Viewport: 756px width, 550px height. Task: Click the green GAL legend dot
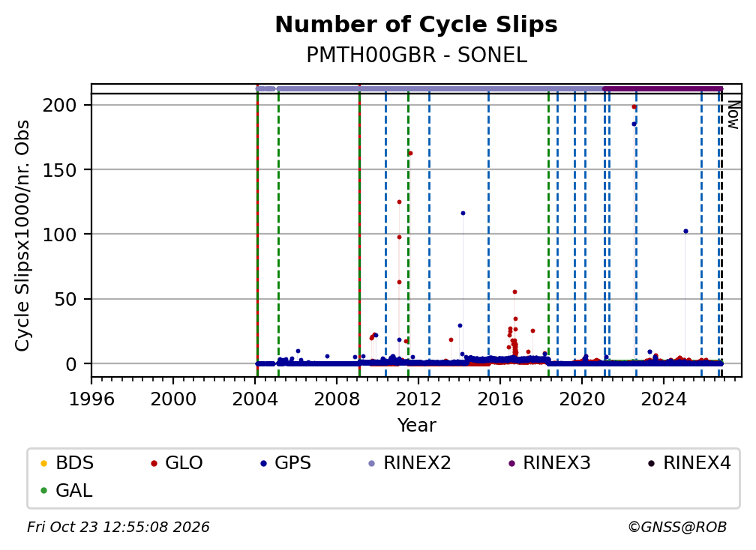43,491
